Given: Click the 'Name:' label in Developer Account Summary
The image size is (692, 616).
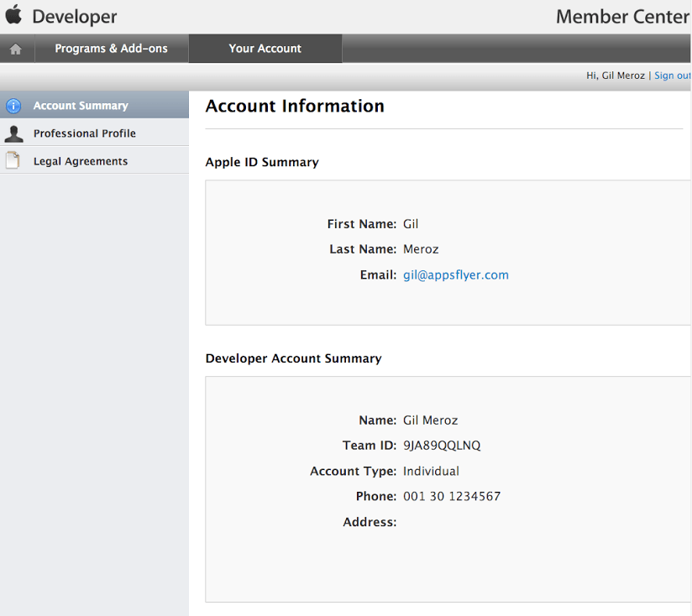Looking at the screenshot, I should [378, 420].
